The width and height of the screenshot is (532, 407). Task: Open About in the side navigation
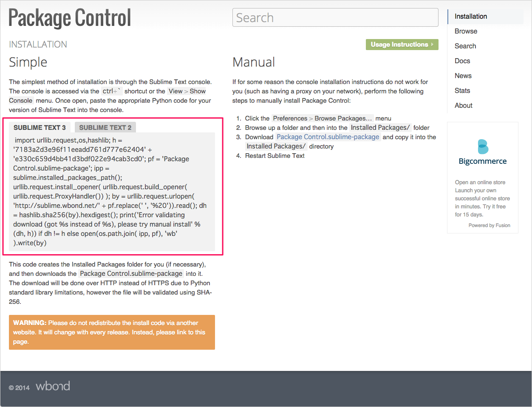464,105
